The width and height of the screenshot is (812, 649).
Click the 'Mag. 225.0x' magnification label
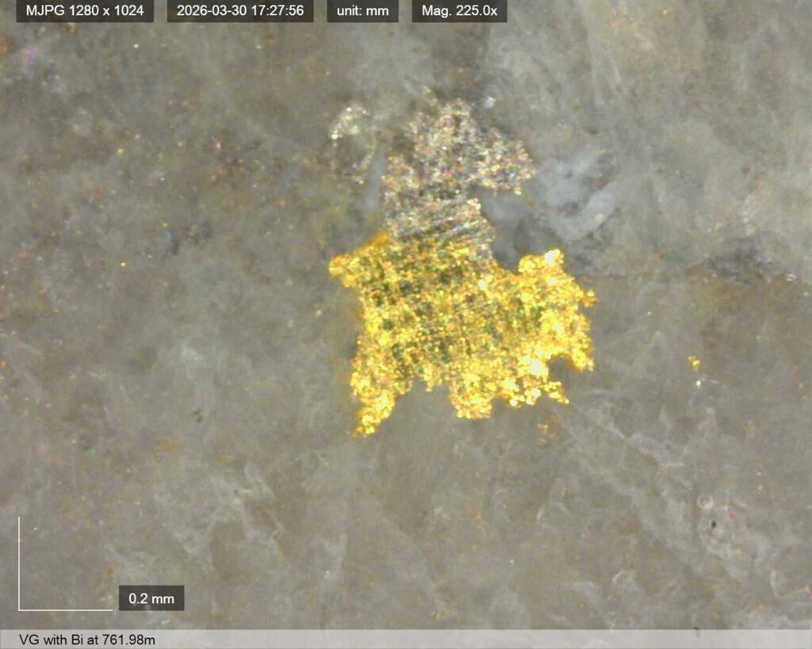pyautogui.click(x=459, y=10)
